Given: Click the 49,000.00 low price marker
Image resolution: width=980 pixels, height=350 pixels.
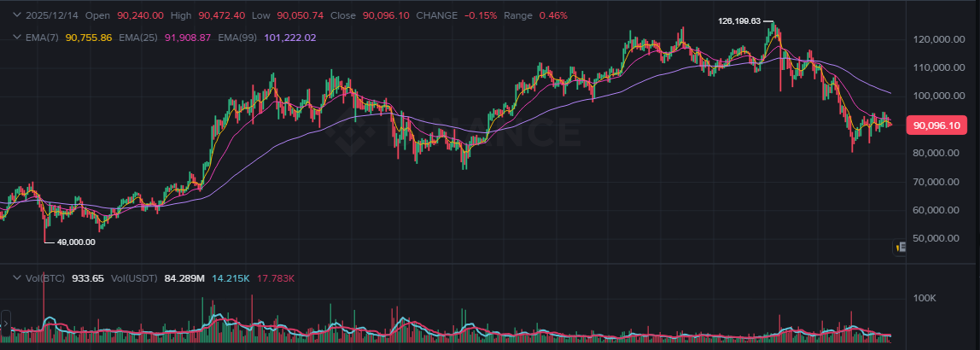Looking at the screenshot, I should [x=75, y=242].
